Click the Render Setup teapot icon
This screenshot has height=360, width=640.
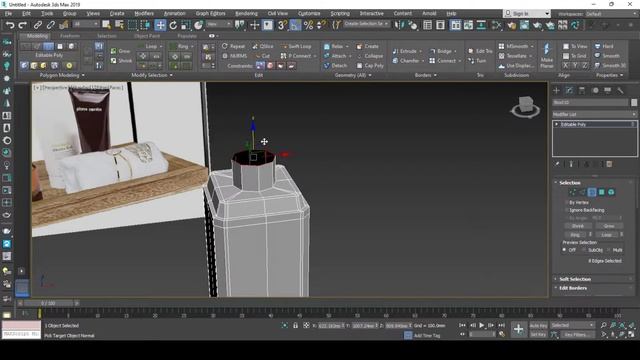[511, 25]
